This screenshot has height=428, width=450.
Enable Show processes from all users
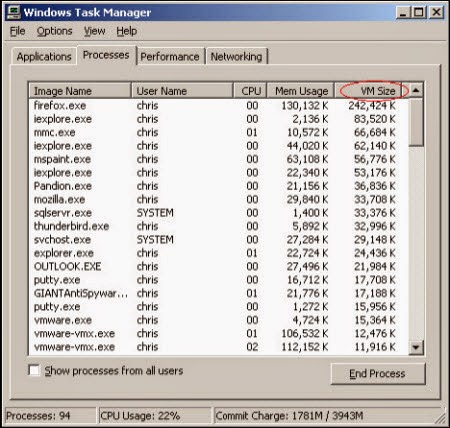point(34,370)
